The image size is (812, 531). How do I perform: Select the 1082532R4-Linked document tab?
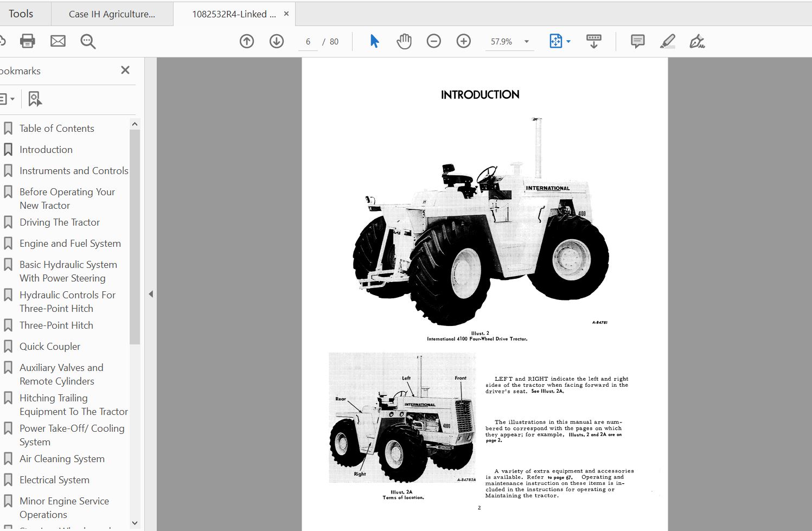[x=234, y=14]
